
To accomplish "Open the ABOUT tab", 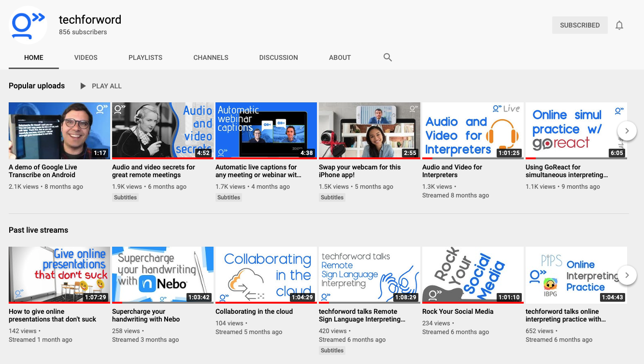I will tap(340, 57).
